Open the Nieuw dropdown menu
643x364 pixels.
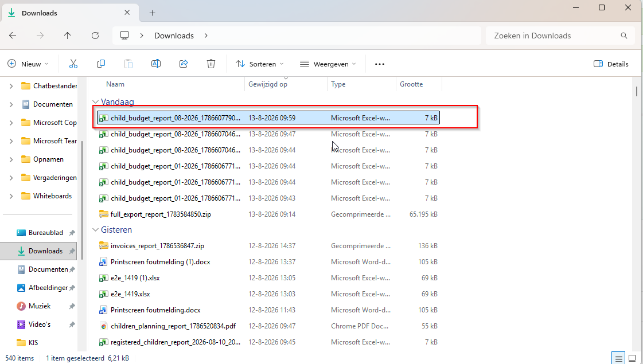point(28,64)
